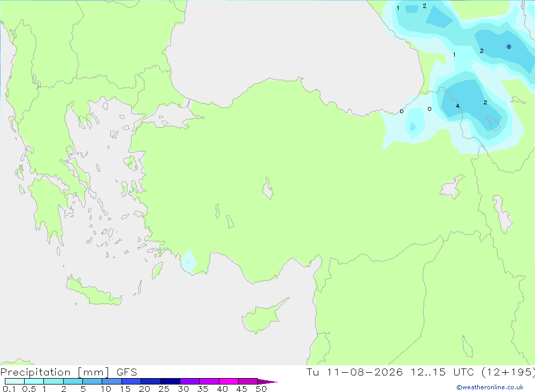This screenshot has width=535, height=392.
Task: Click the 20 to 25 mm legend swatch
Action: pyautogui.click(x=151, y=381)
